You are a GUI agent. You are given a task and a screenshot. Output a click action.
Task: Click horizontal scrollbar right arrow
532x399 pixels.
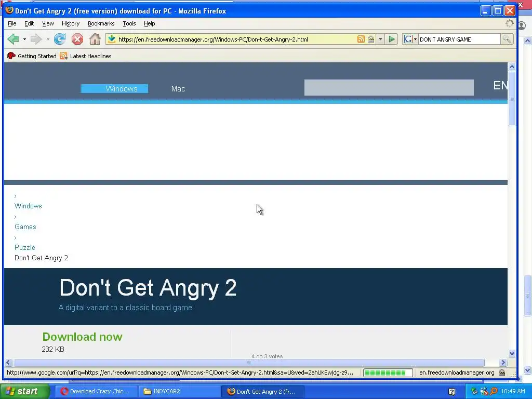503,362
